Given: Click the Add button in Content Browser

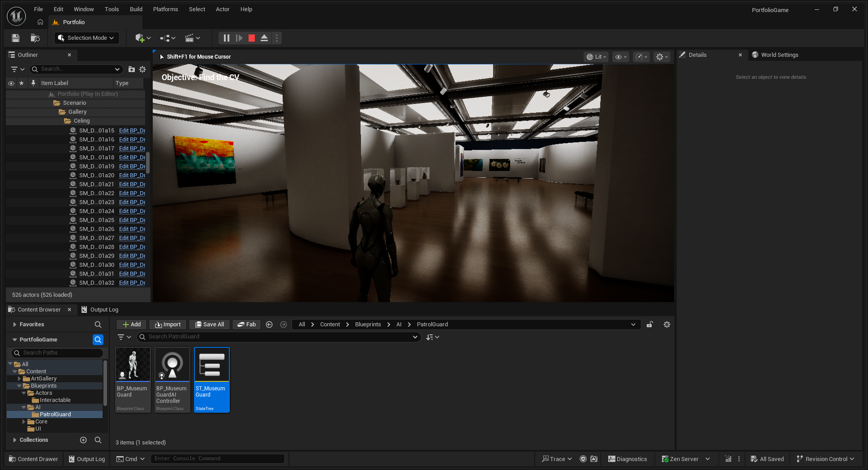Looking at the screenshot, I should click(x=131, y=325).
